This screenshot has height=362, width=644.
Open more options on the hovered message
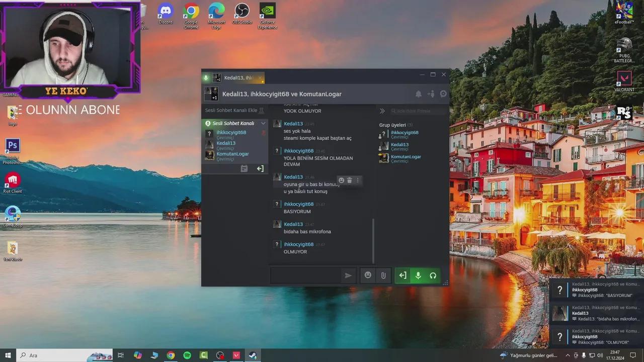click(x=358, y=180)
